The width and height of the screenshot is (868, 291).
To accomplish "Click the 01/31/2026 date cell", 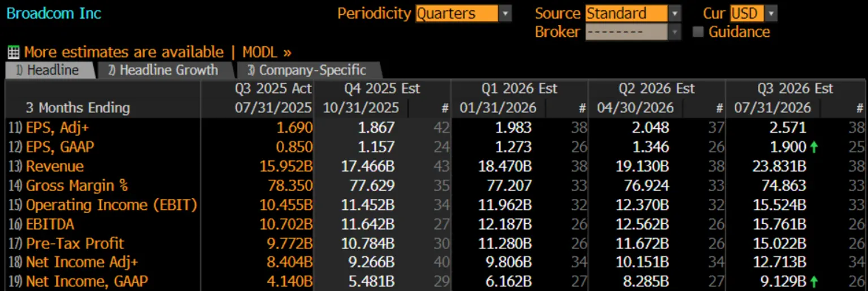I will click(x=498, y=107).
